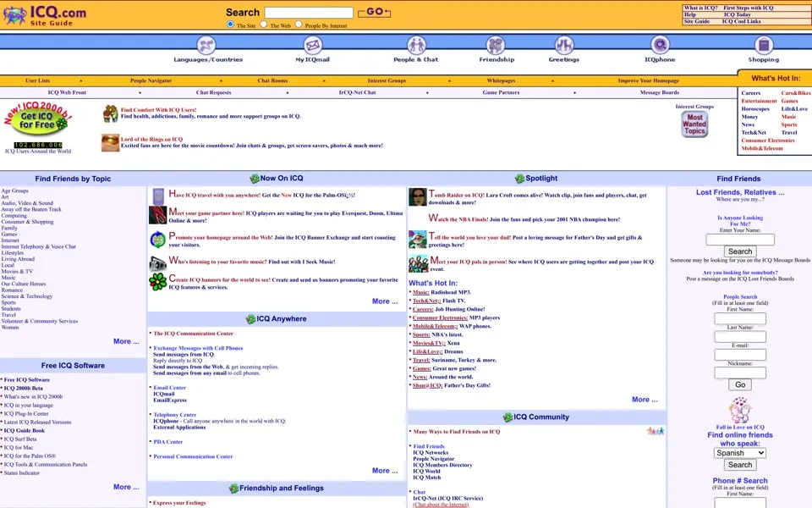
Task: Click the GO search button
Action: 375,12
